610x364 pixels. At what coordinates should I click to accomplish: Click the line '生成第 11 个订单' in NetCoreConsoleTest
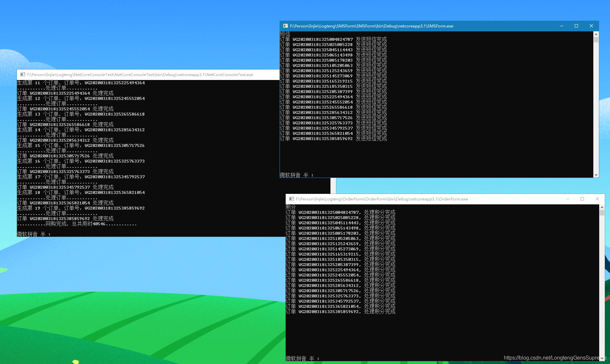(81, 83)
